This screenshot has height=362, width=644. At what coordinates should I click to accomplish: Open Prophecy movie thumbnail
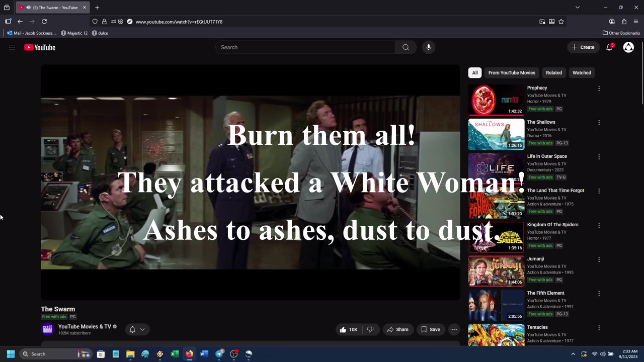(496, 100)
